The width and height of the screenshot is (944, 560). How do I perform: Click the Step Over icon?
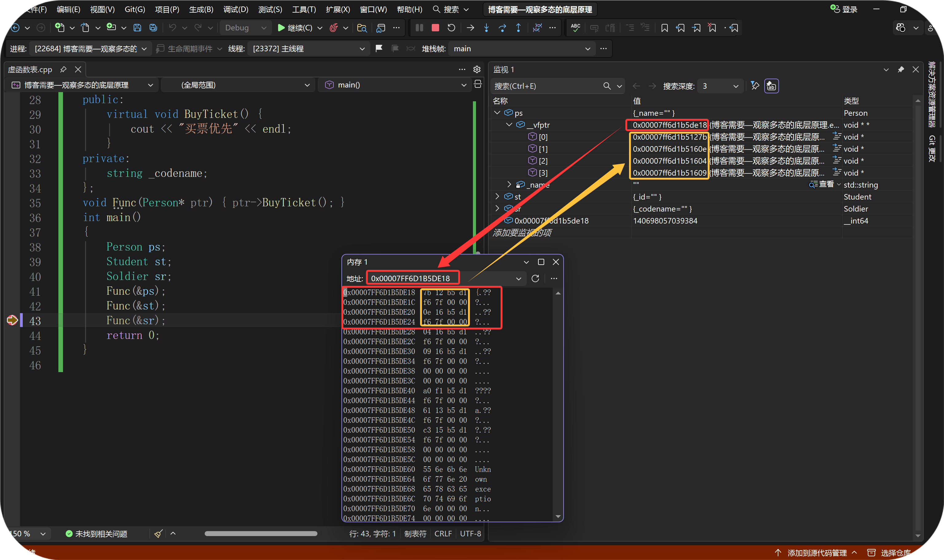pos(502,28)
